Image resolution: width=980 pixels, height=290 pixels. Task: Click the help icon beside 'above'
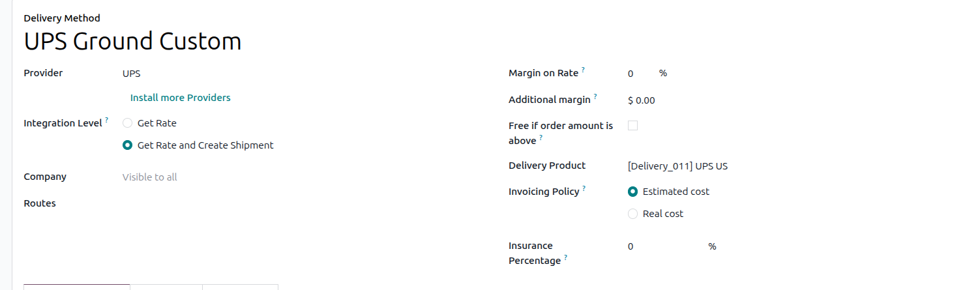tap(541, 138)
